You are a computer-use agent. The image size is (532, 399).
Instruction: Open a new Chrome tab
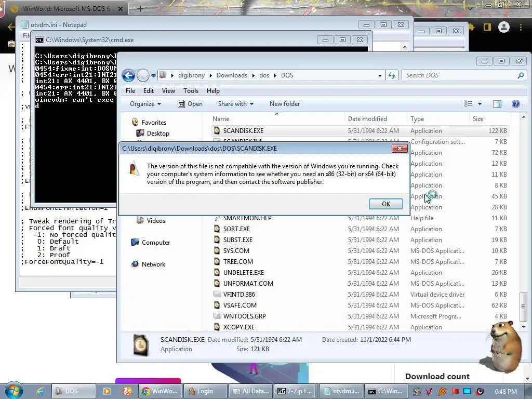pyautogui.click(x=140, y=9)
